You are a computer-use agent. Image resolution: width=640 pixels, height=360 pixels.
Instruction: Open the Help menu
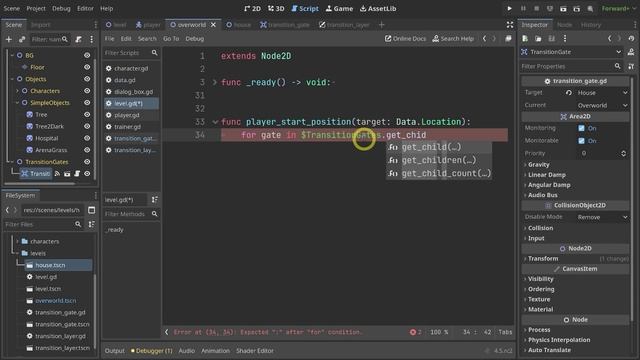tap(107, 9)
